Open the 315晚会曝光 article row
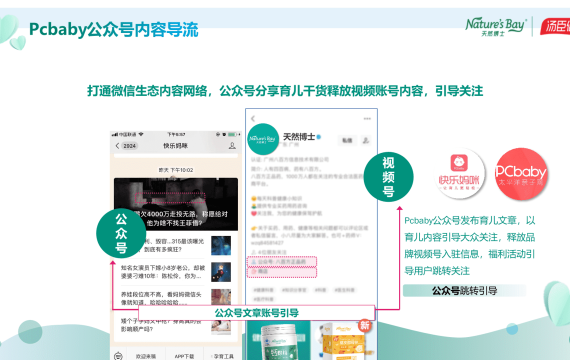The height and width of the screenshot is (360, 570). (176, 245)
